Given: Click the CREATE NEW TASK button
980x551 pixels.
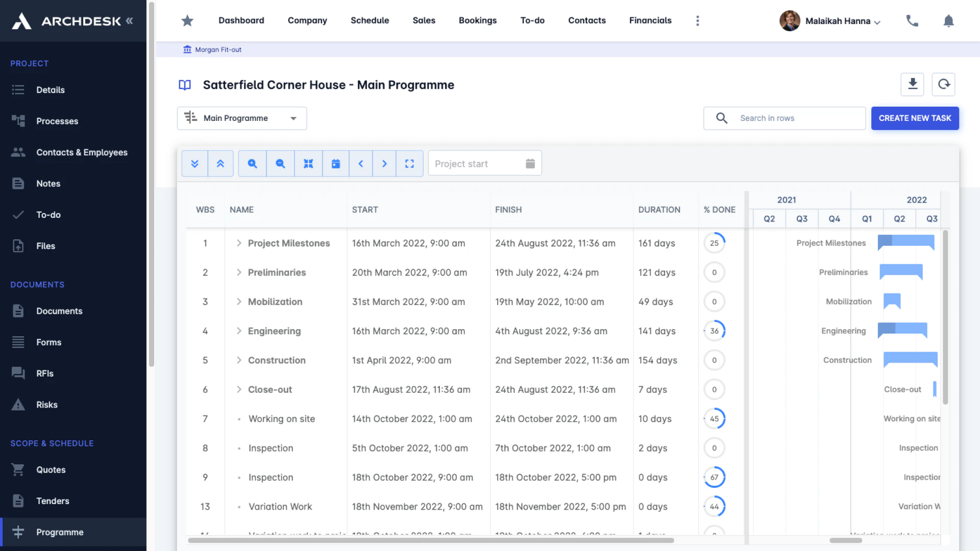Looking at the screenshot, I should [x=915, y=118].
